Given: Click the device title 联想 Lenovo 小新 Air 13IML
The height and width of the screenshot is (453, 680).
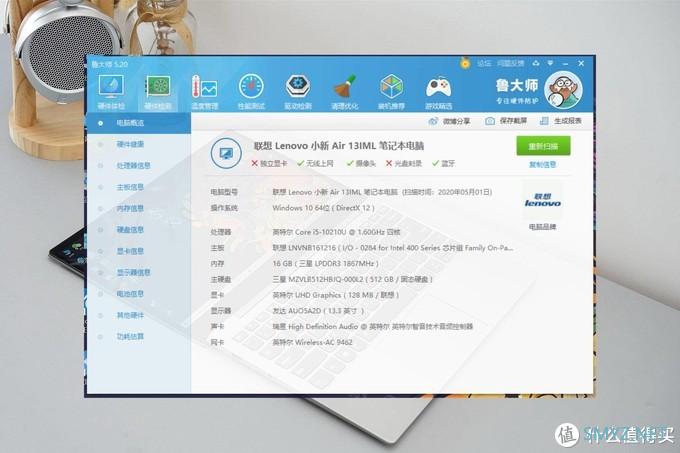Looking at the screenshot, I should click(x=339, y=146).
